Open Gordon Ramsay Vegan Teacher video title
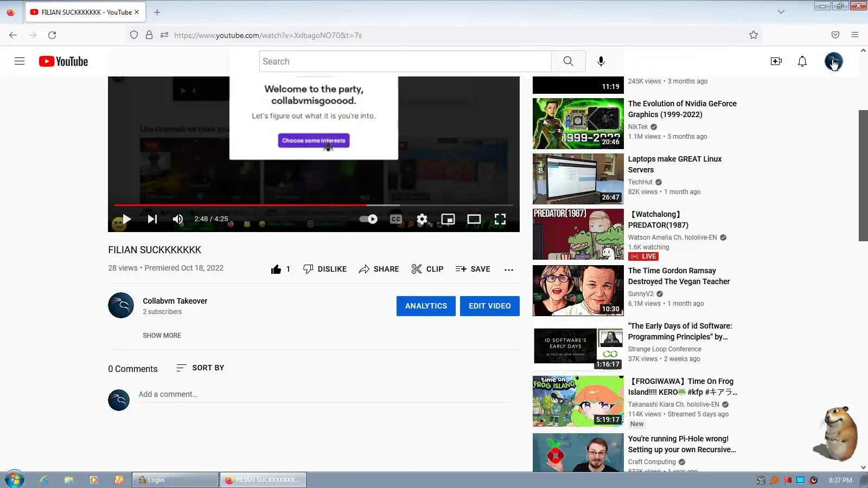Screen dimensions: 868x488 pos(679,276)
